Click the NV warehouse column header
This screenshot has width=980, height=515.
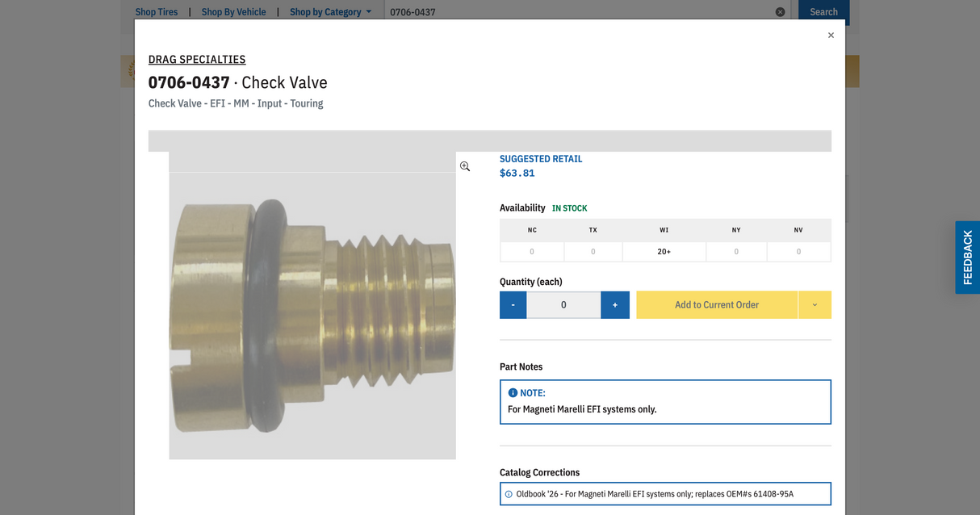[798, 230]
